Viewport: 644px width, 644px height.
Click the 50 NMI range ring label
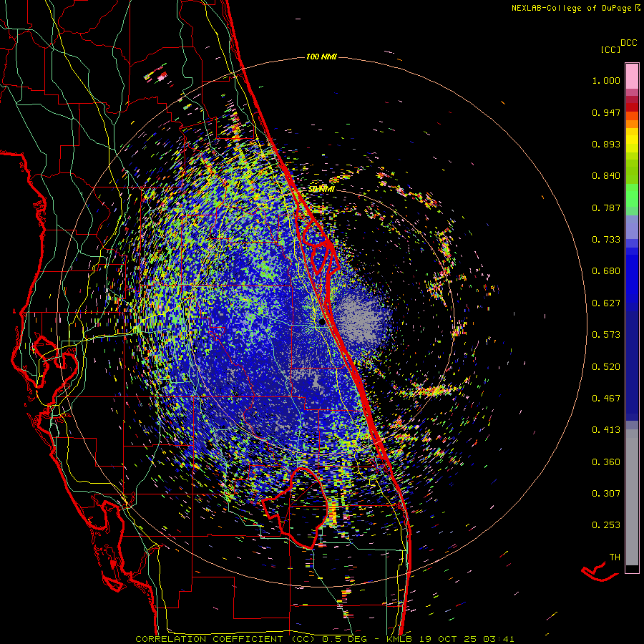pyautogui.click(x=321, y=189)
